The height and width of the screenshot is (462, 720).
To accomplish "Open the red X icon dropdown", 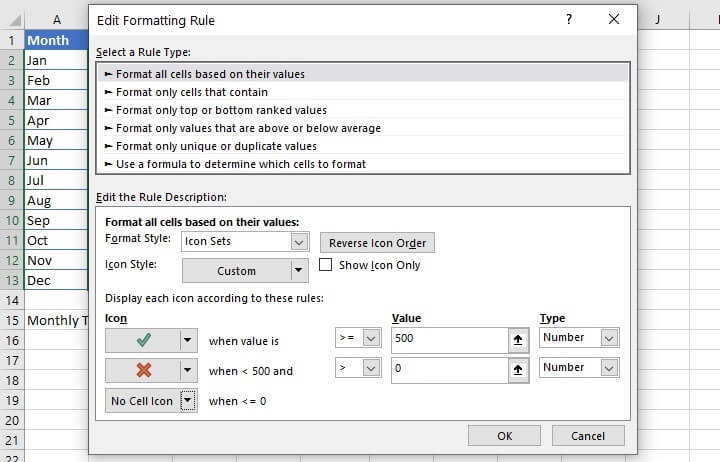I will [x=188, y=370].
